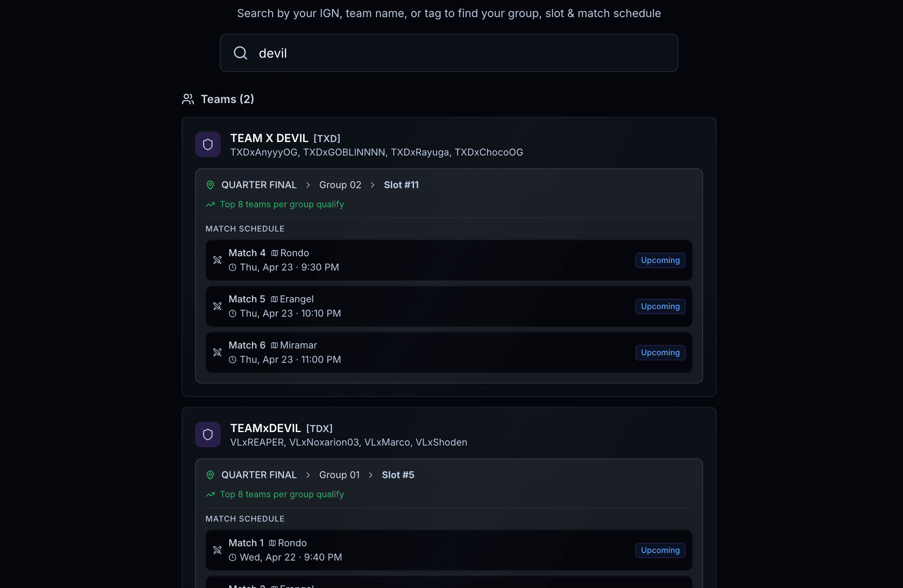The image size is (903, 588).
Task: Click the trending arrow beside qualify note
Action: point(210,204)
